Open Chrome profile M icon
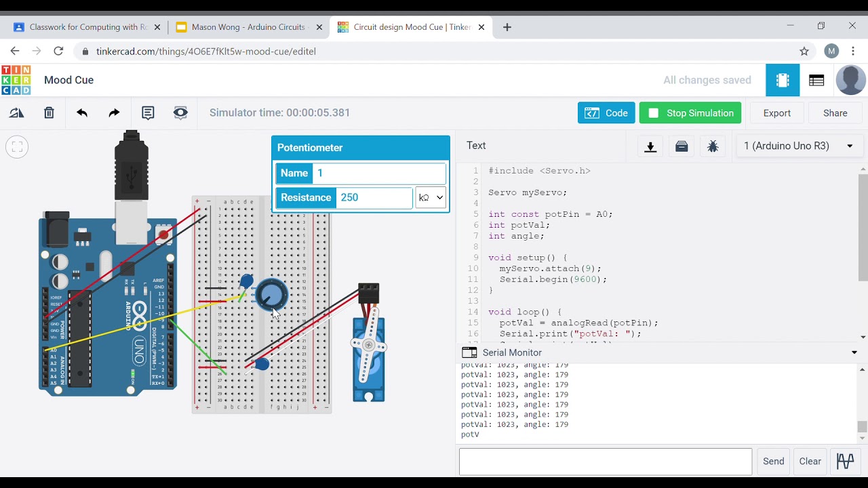Image resolution: width=868 pixels, height=488 pixels. (x=831, y=52)
